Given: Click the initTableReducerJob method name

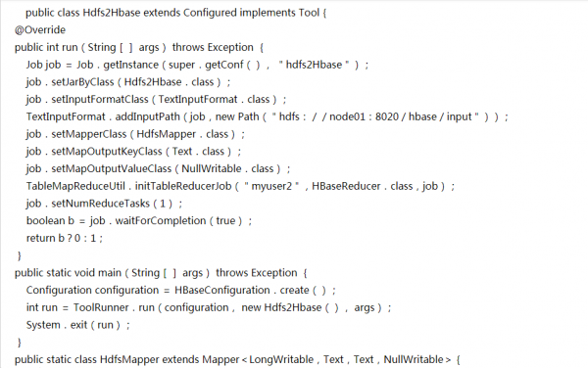Looking at the screenshot, I should (x=183, y=186).
